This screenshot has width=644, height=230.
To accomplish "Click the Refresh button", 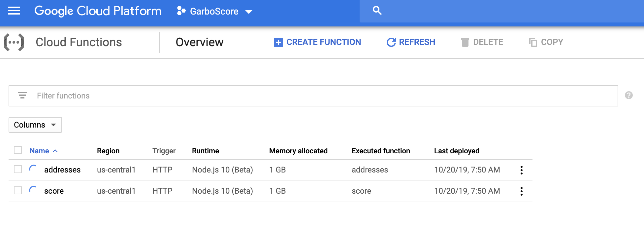I will tap(411, 42).
